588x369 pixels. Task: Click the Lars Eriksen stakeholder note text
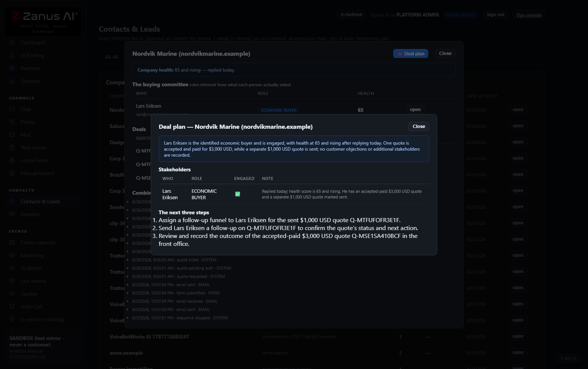click(x=342, y=194)
